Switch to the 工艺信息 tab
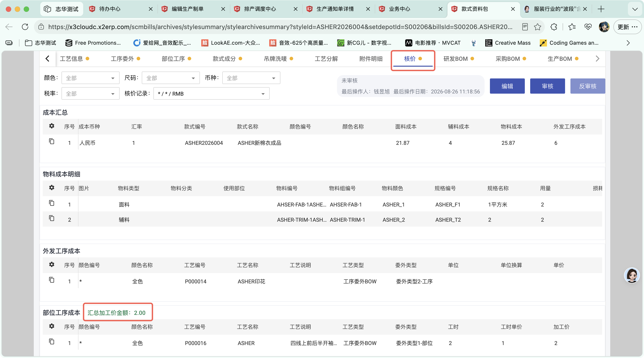 (74, 59)
